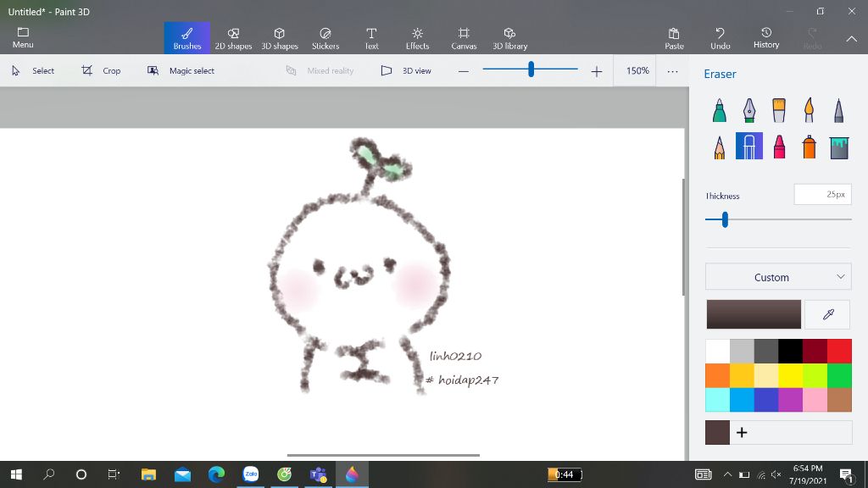
Task: Select the Pixel pen brush
Action: pyautogui.click(x=838, y=110)
